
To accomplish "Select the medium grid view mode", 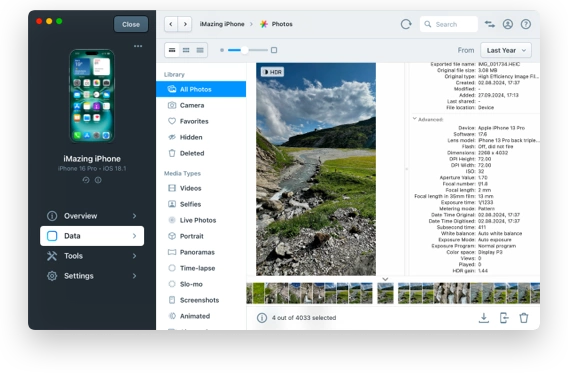I will (x=186, y=50).
